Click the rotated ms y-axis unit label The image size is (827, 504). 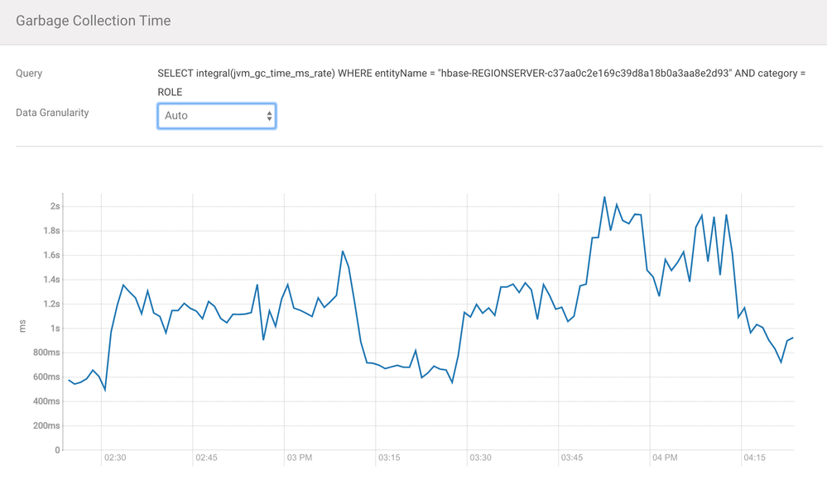[x=22, y=329]
